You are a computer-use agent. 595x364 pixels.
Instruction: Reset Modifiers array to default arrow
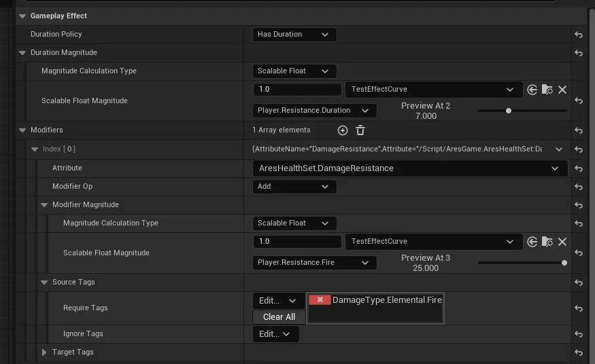coord(578,130)
